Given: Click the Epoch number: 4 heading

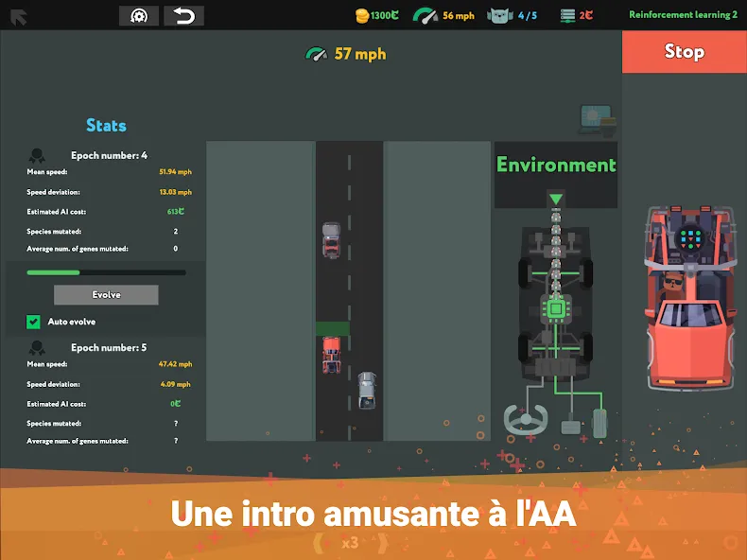Looking at the screenshot, I should pyautogui.click(x=109, y=155).
